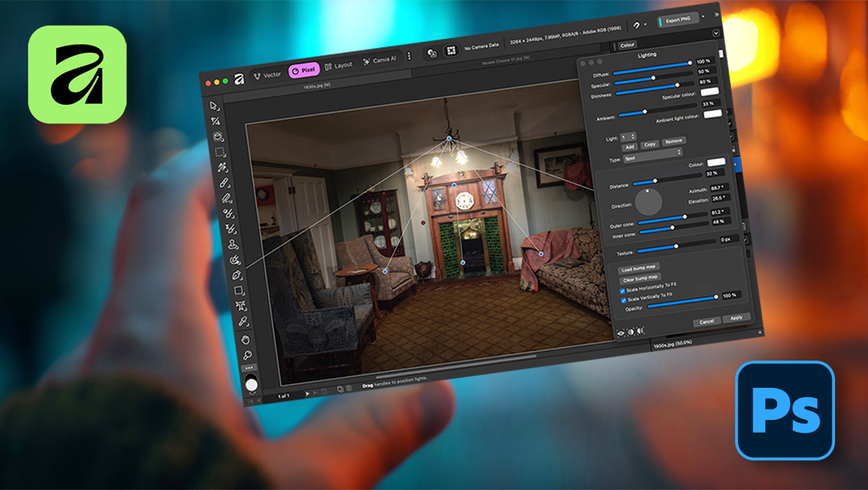Choose the Pen tool in toolbar
The width and height of the screenshot is (868, 490).
tap(236, 275)
